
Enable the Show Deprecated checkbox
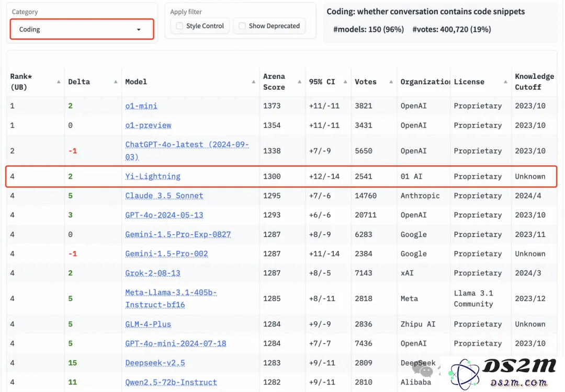click(x=242, y=26)
